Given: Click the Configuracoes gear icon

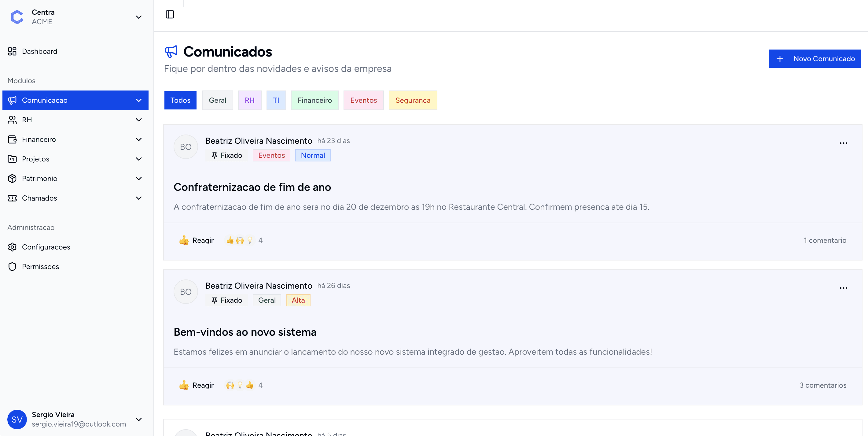Looking at the screenshot, I should coord(13,247).
